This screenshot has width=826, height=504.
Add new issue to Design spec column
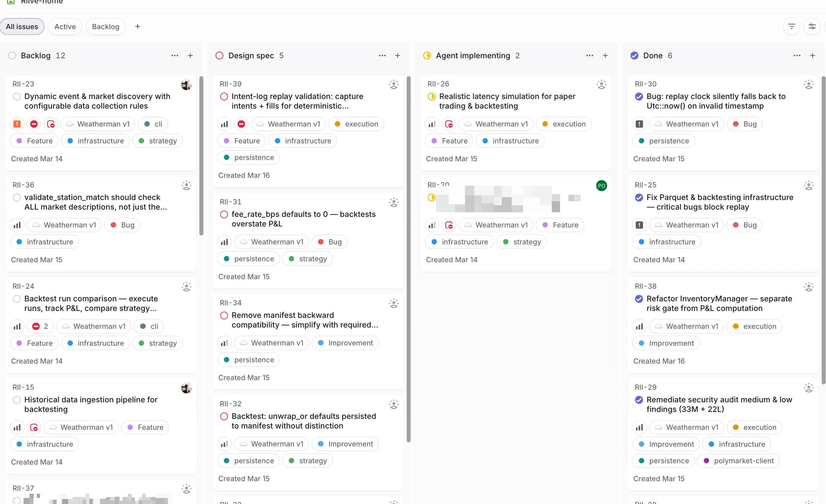tap(397, 56)
